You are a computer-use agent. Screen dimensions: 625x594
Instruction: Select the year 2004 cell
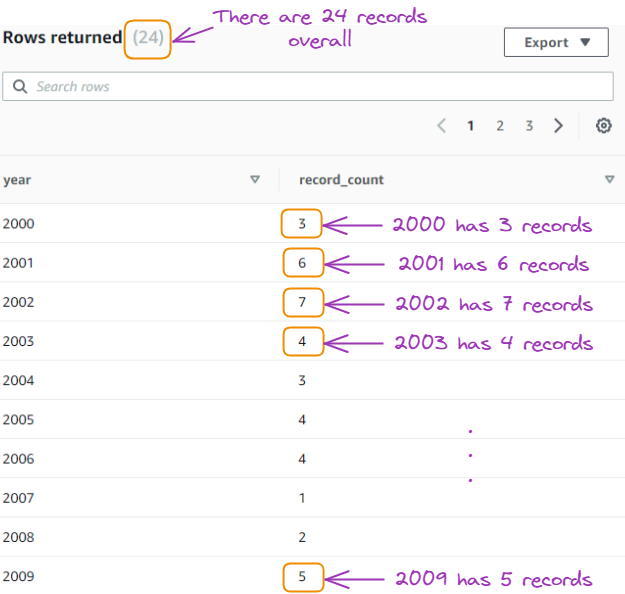[x=19, y=380]
